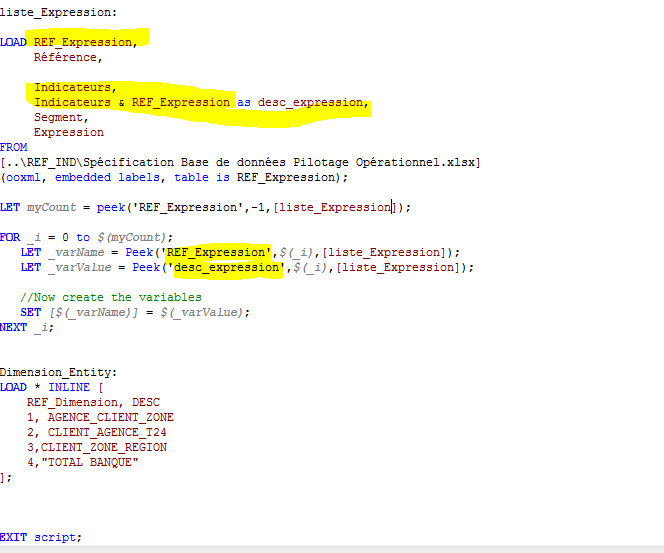Click desc_expression alias in LOAD statement
The width and height of the screenshot is (664, 553).
pyautogui.click(x=313, y=102)
